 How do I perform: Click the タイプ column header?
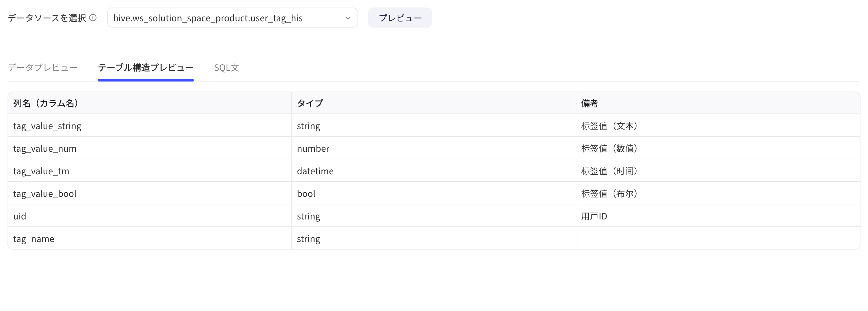[434, 103]
